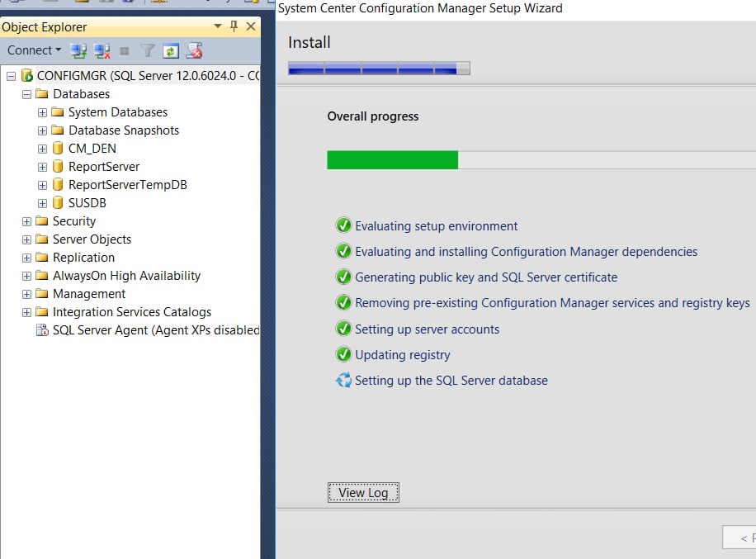Collapse the CONFIGMGR server node

(11, 76)
